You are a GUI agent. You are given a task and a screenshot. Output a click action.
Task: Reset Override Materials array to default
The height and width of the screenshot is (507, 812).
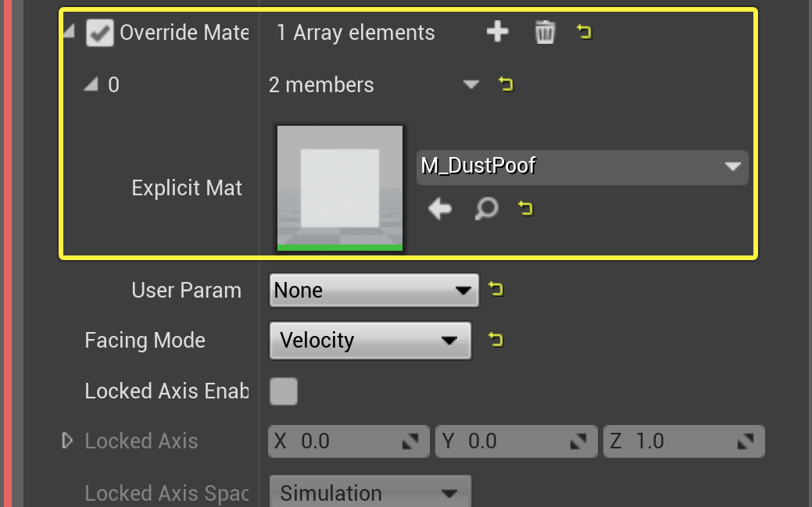(584, 32)
